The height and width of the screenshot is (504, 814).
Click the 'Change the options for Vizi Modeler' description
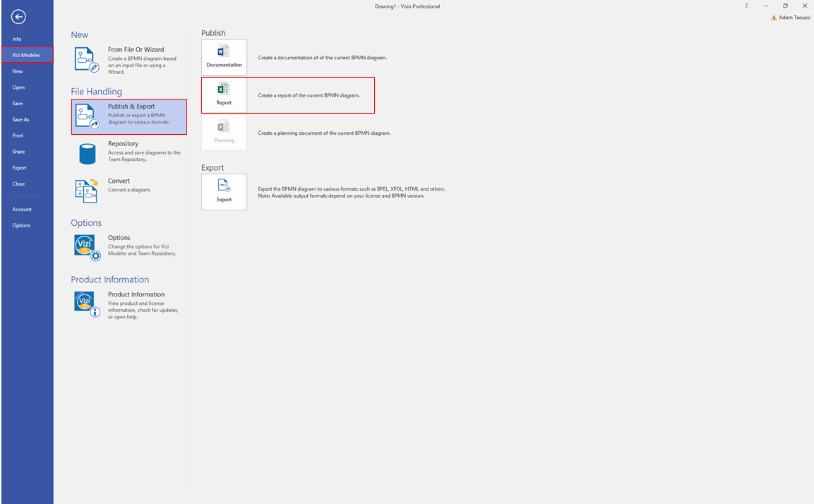tap(142, 250)
